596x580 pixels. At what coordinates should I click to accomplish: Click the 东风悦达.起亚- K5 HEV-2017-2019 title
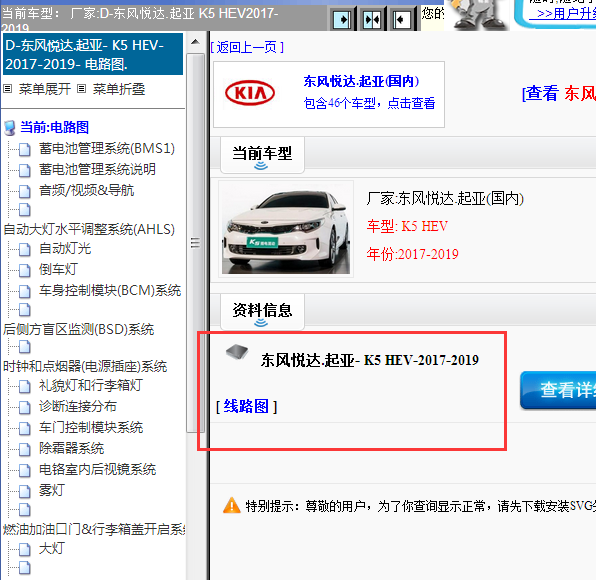[369, 360]
